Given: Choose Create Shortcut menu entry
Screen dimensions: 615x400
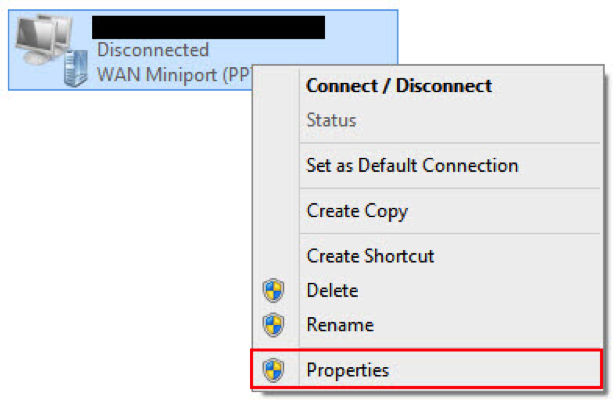Looking at the screenshot, I should 370,256.
